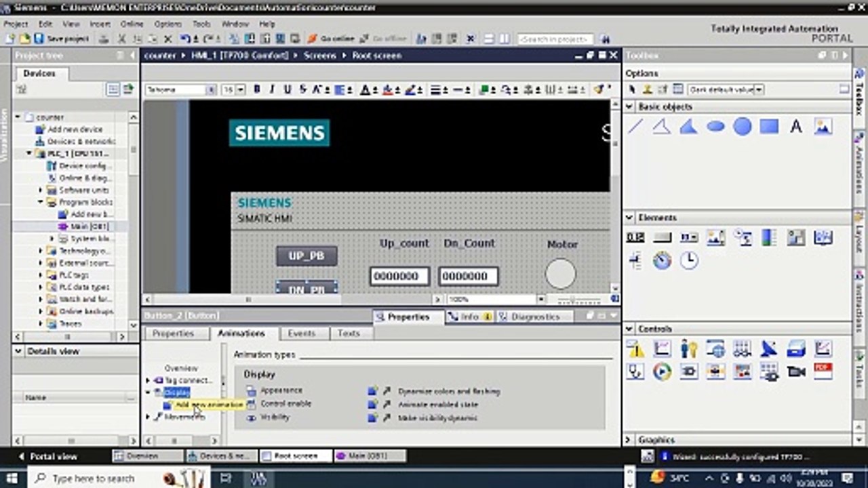Select the Graphic I/O field element
This screenshot has width=868, height=488.
click(x=715, y=237)
